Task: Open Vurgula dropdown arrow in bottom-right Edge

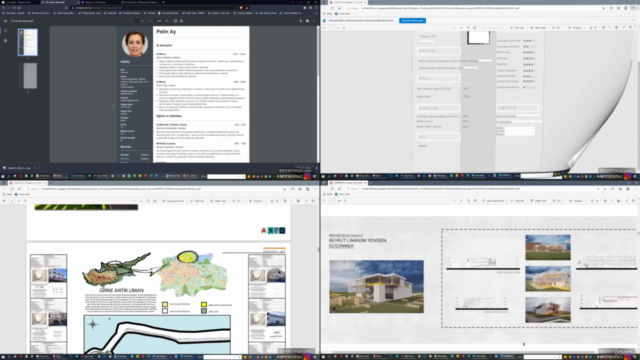Action: 586,201
